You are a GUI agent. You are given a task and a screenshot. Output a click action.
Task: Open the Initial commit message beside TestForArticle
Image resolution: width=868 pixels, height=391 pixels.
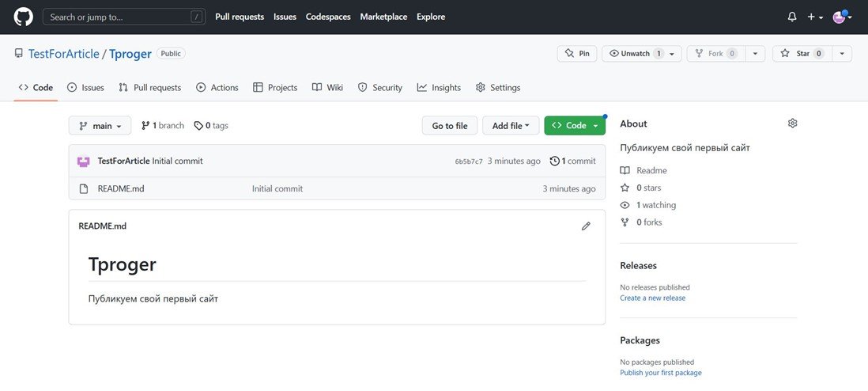tap(178, 161)
